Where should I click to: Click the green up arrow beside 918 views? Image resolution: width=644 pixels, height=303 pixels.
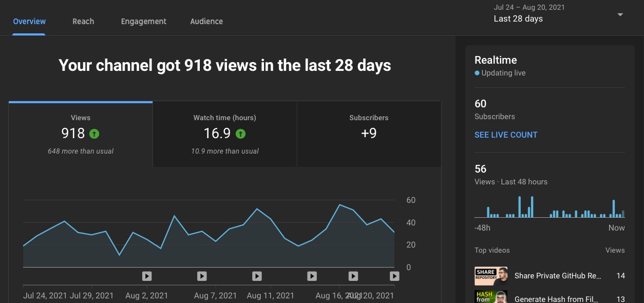click(x=94, y=134)
